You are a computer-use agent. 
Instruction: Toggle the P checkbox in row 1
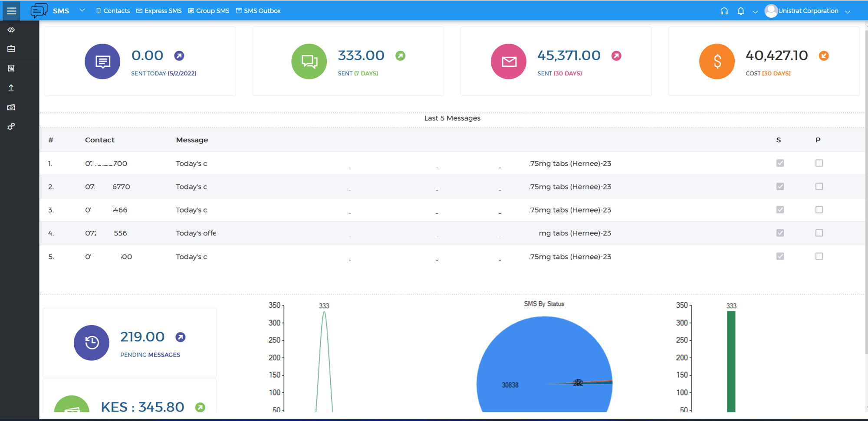[819, 163]
